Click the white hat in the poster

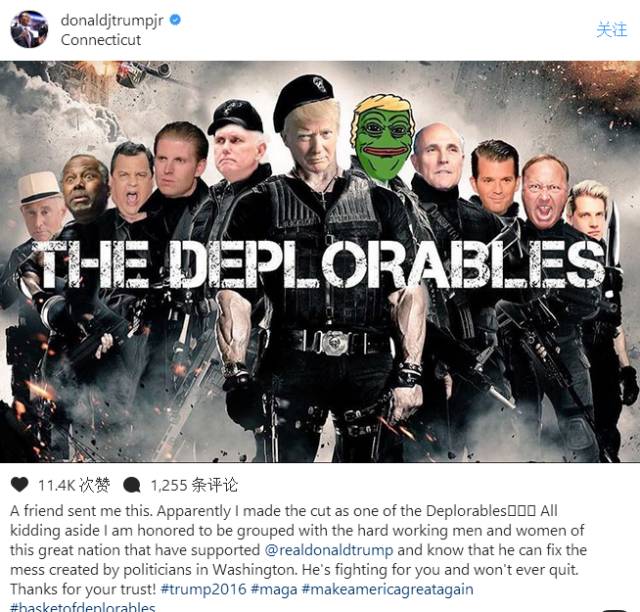[40, 187]
